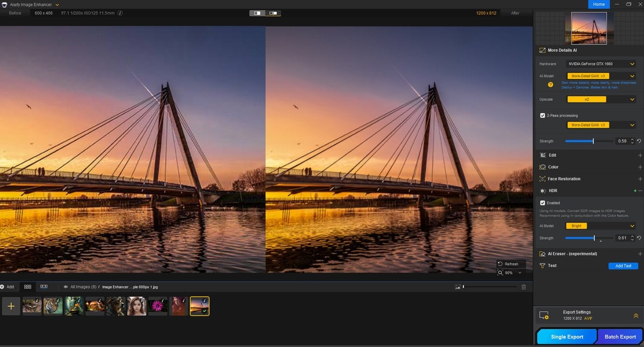
Task: Click the Edit section pencil icon
Action: 542,155
